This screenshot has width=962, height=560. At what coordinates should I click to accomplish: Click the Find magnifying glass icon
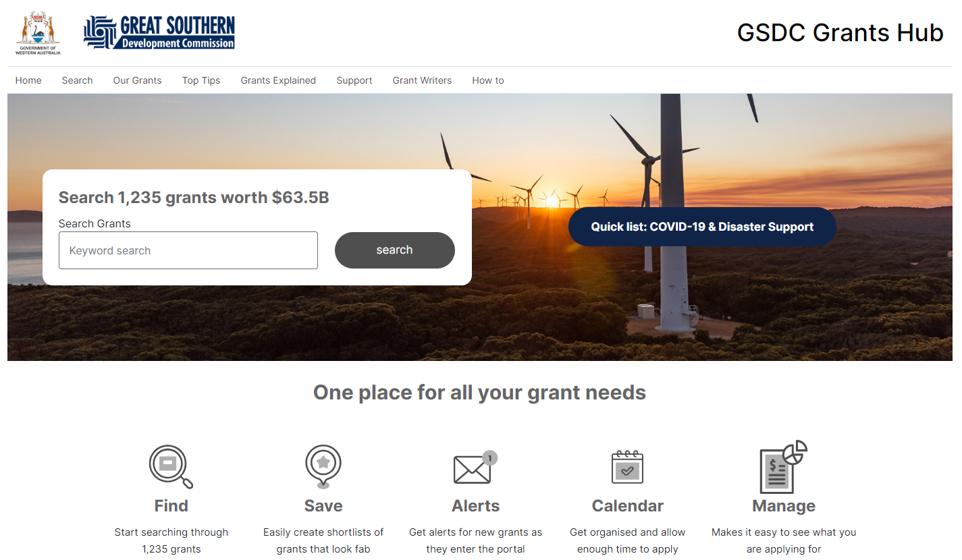point(170,466)
